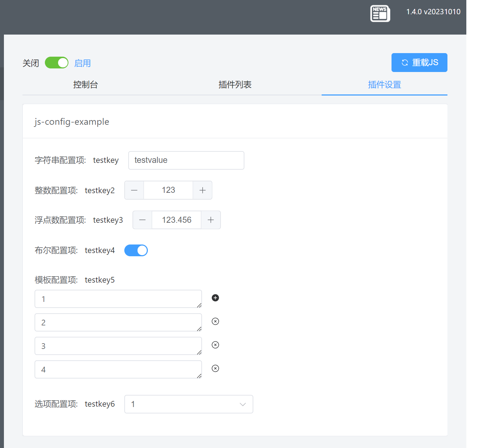Click the 启用 link text
Image resolution: width=482 pixels, height=448 pixels.
click(x=83, y=63)
